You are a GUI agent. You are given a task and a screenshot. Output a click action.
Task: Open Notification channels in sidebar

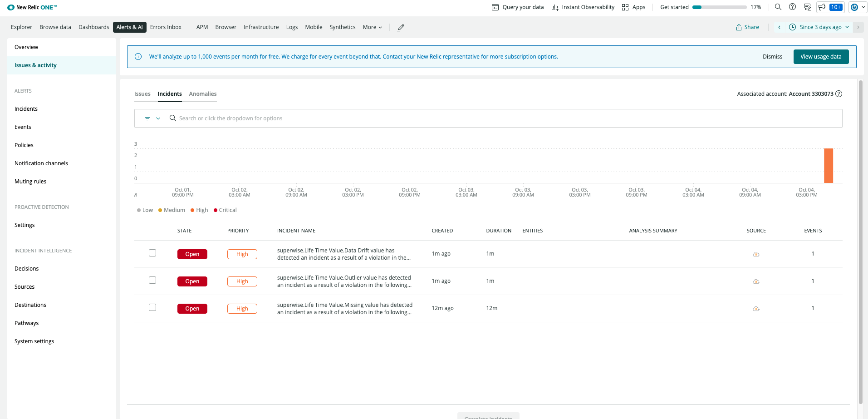click(x=62, y=163)
